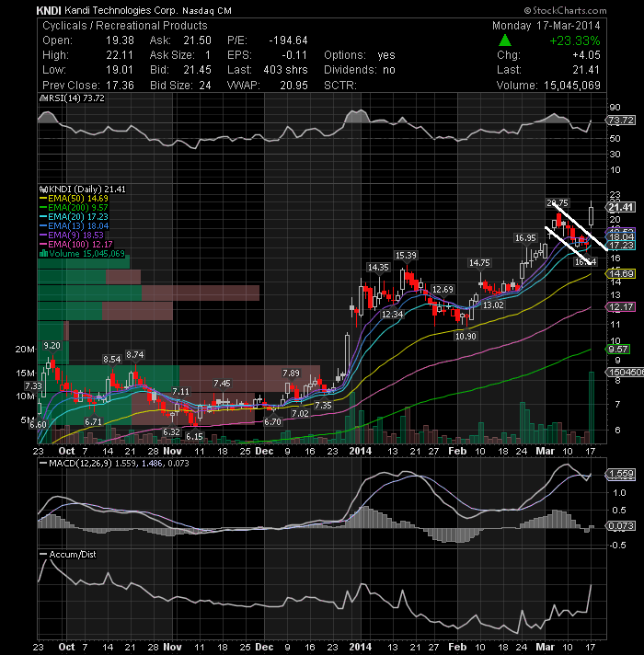Image resolution: width=644 pixels, height=655 pixels.
Task: Click the 13.02 price annotation
Action: 493,305
